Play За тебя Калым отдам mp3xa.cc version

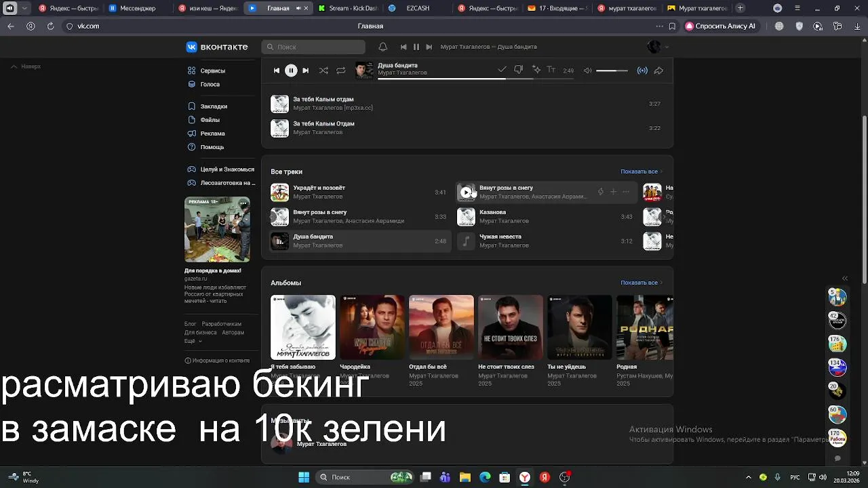tap(279, 104)
